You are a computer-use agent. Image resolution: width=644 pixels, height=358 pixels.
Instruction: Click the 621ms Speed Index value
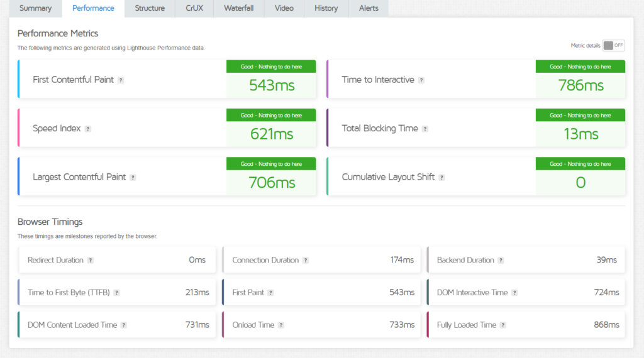pyautogui.click(x=272, y=134)
